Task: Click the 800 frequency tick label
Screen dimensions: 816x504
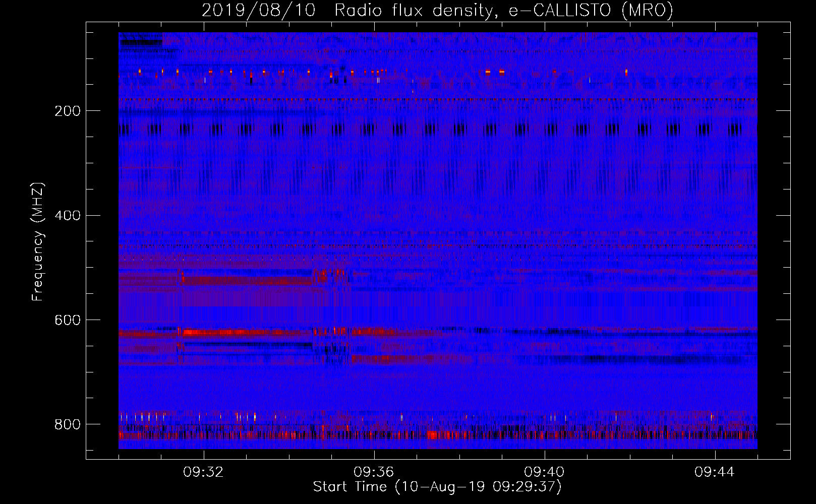Action: point(68,424)
